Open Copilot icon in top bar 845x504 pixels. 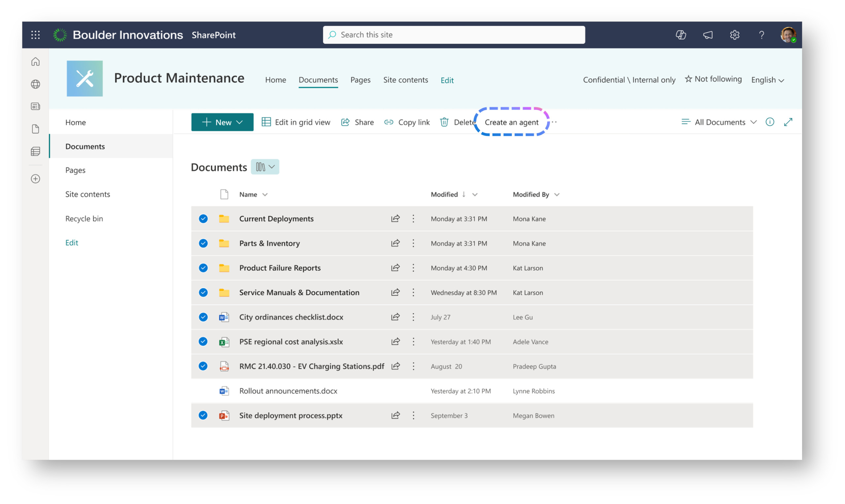pyautogui.click(x=681, y=35)
